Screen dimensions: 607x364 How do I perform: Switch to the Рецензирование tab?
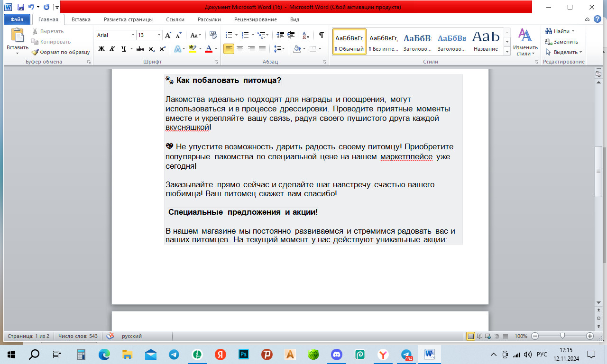[255, 19]
